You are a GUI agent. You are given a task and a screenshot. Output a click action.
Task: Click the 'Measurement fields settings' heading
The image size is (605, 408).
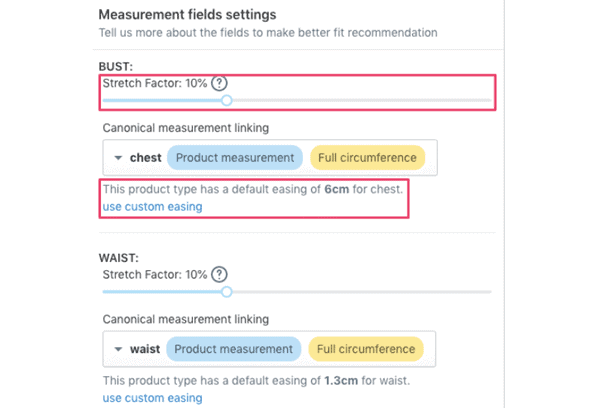point(188,15)
